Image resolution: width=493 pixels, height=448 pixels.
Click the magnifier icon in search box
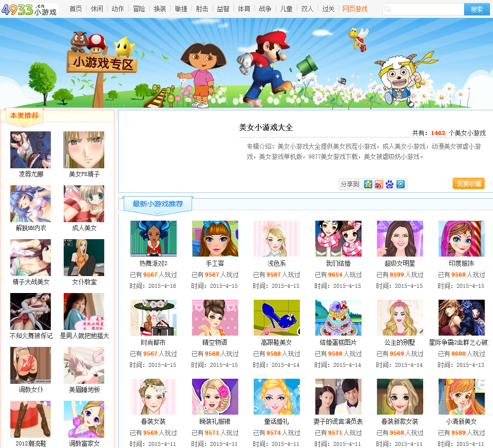[x=388, y=9]
